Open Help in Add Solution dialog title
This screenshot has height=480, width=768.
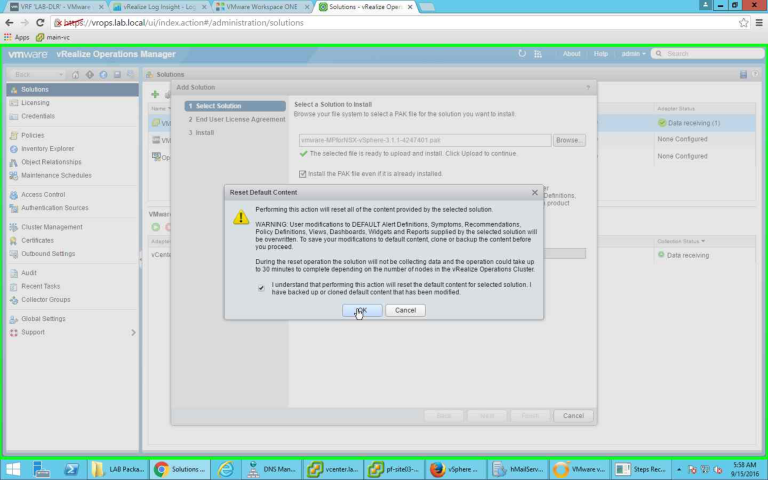[x=588, y=87]
